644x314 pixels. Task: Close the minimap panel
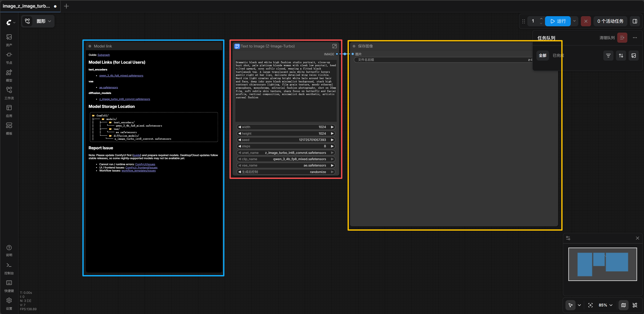point(638,238)
